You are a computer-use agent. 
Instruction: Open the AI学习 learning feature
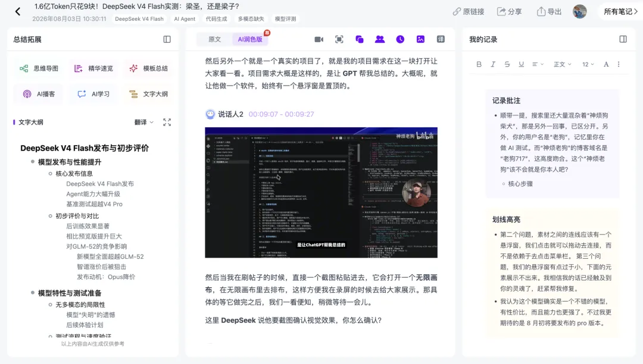[93, 94]
